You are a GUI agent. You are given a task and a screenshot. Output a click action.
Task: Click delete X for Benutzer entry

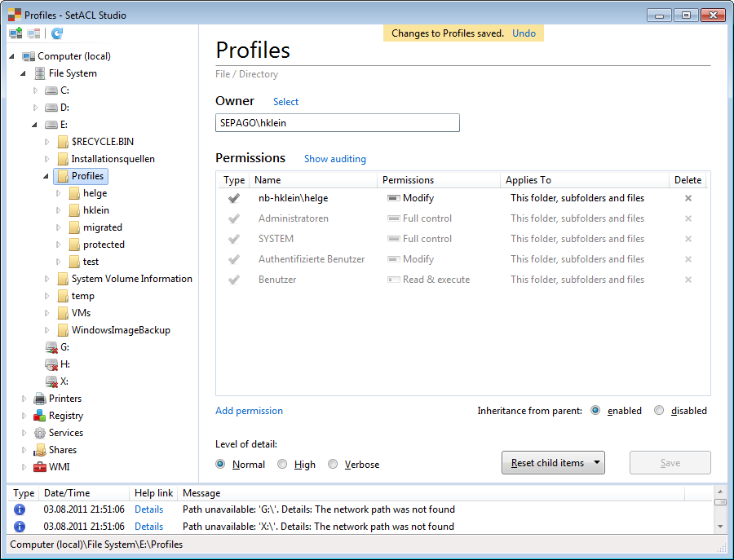[x=688, y=280]
